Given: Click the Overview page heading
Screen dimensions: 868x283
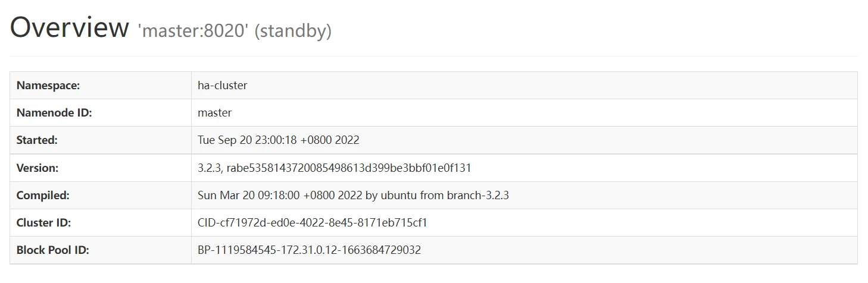Looking at the screenshot, I should [x=70, y=27].
